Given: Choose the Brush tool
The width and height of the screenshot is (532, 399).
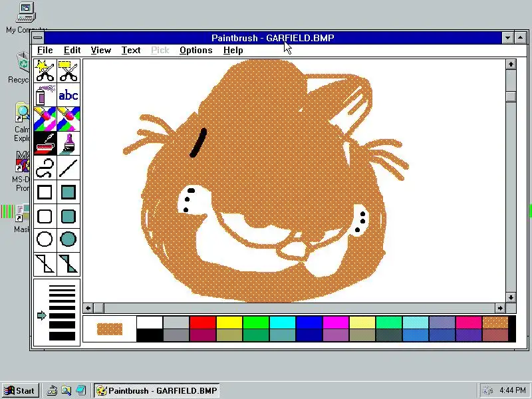Looking at the screenshot, I should coord(68,144).
